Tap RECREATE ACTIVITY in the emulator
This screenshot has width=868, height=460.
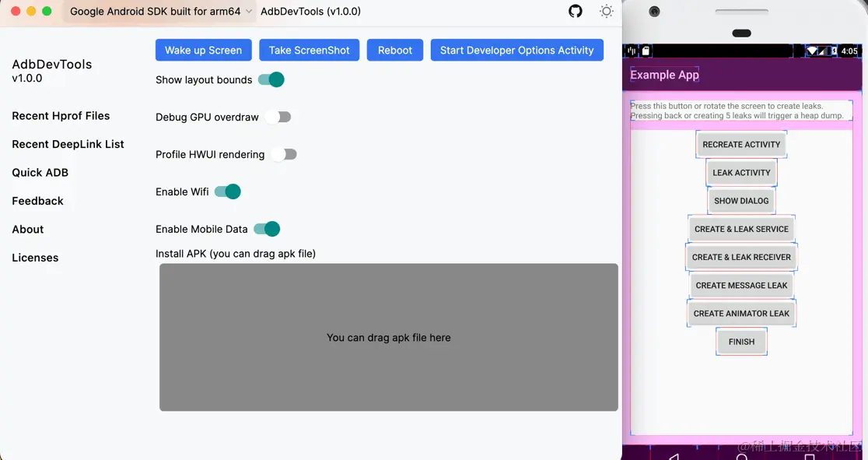click(x=741, y=144)
